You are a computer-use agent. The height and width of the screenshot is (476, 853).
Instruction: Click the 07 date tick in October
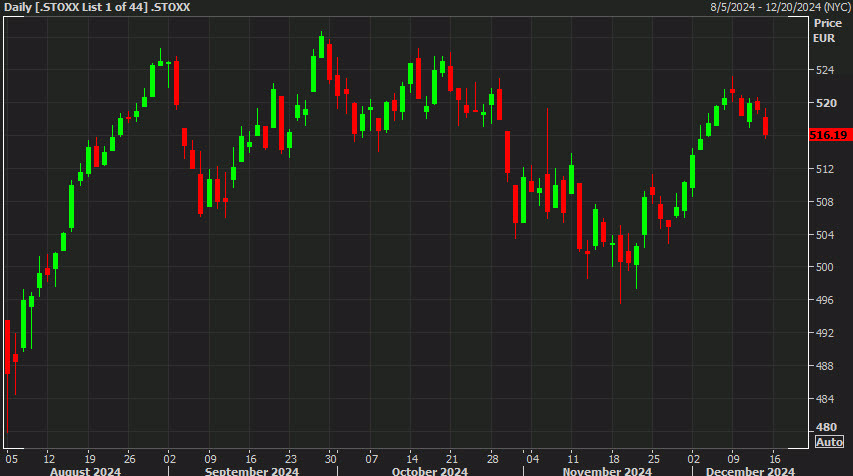[x=372, y=459]
